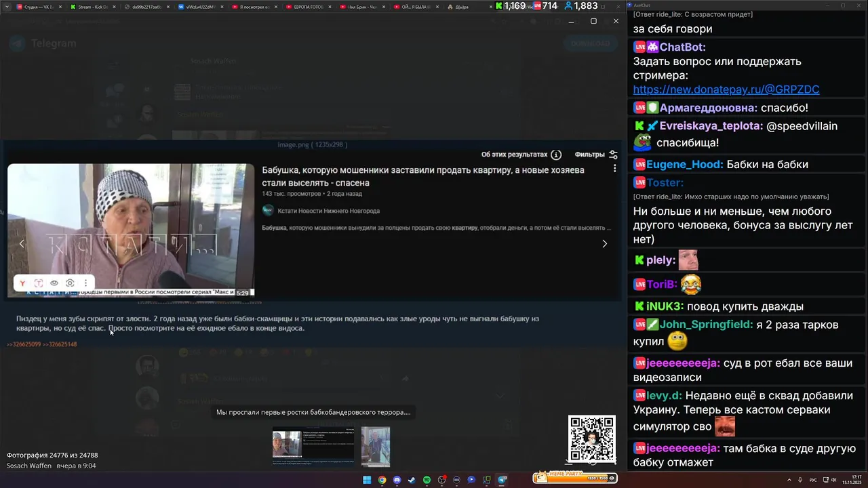Open Discord from taskbar
The image size is (868, 488).
pyautogui.click(x=397, y=480)
